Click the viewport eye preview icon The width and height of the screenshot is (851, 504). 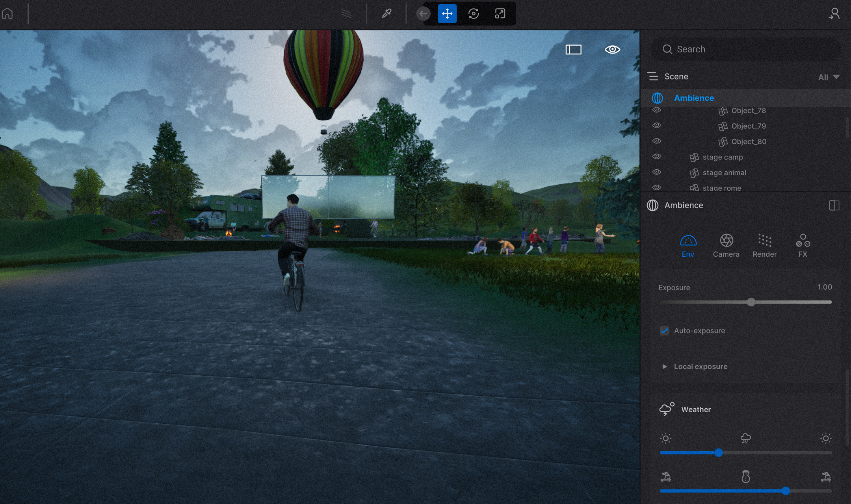click(x=612, y=49)
